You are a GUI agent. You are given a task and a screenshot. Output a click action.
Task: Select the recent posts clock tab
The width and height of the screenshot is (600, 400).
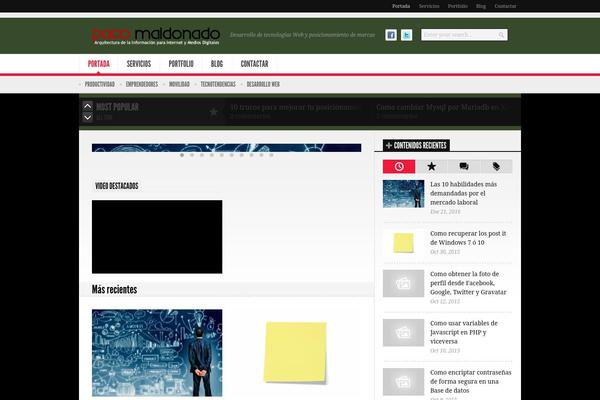click(399, 167)
